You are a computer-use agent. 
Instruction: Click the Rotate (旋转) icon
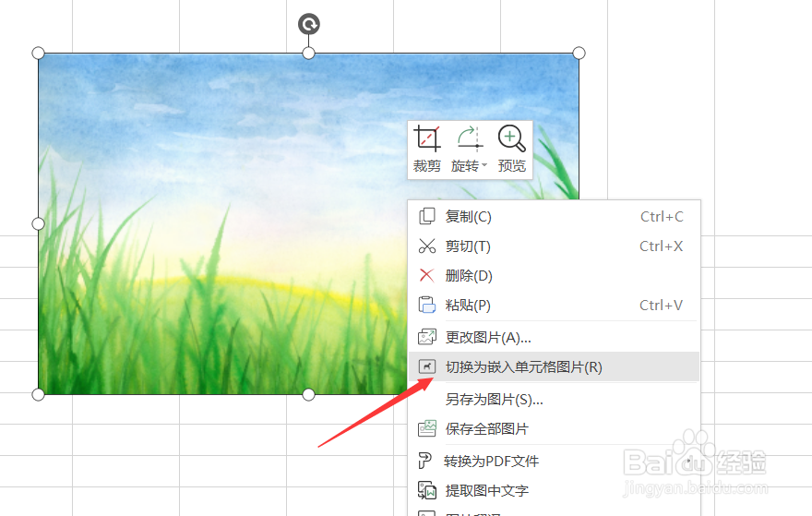click(x=469, y=138)
